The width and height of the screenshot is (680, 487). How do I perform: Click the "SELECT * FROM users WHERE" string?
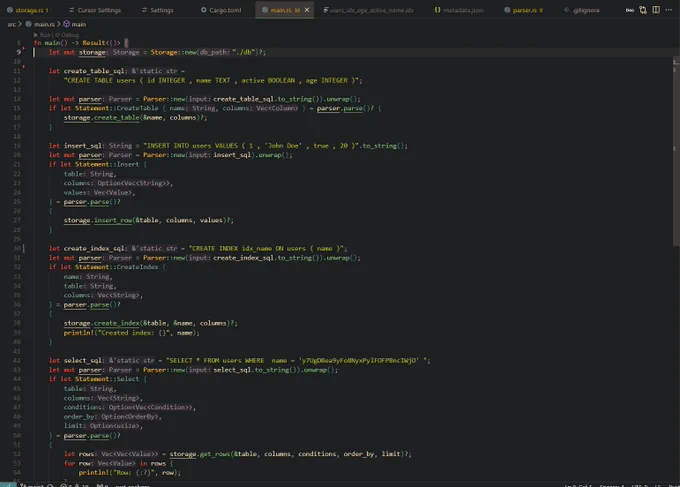pos(298,360)
